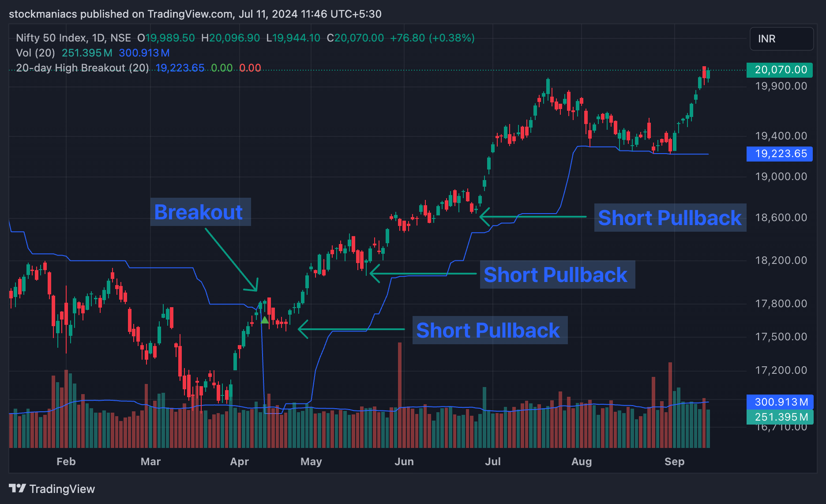Select the blue 19,223.65 price label

click(x=779, y=154)
